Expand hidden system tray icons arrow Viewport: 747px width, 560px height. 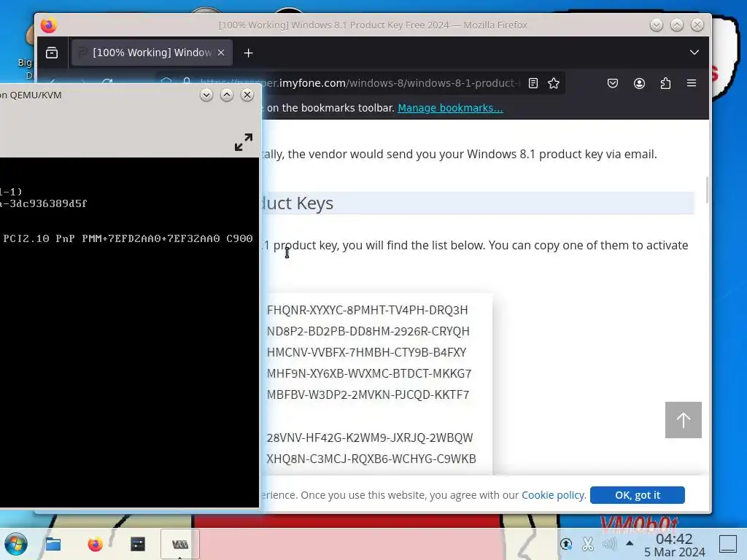630,543
